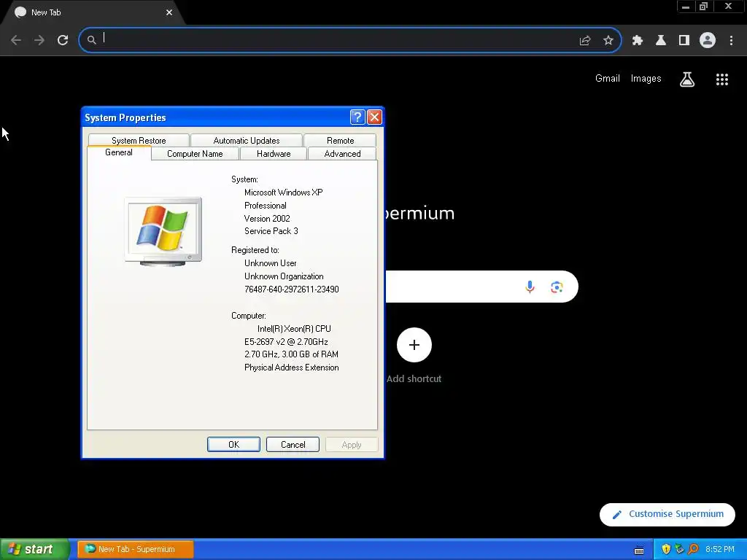Click the Version 2002 text
747x560 pixels.
[267, 218]
